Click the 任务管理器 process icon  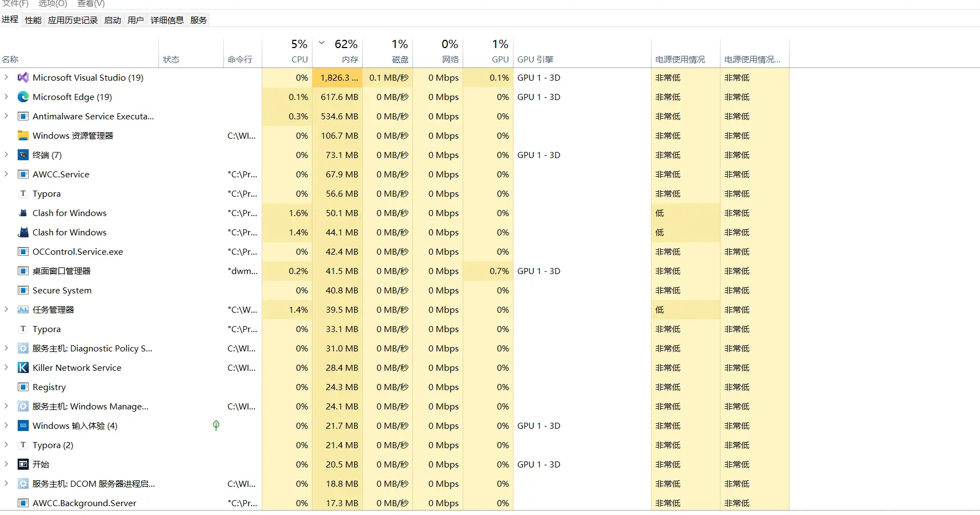(23, 310)
